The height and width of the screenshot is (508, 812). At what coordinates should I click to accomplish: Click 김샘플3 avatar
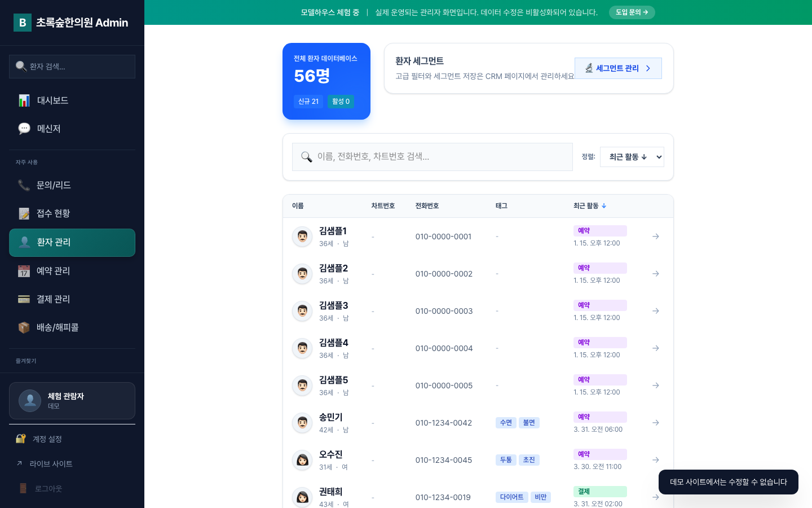point(302,311)
